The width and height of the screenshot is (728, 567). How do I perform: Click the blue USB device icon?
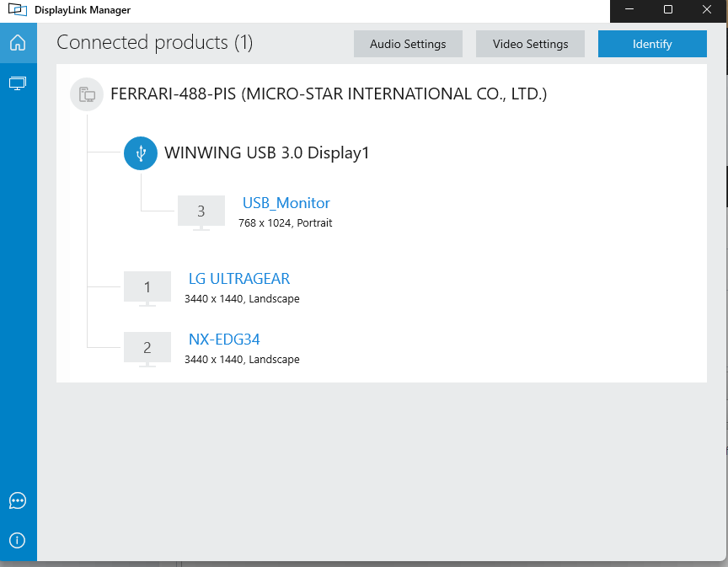[141, 153]
